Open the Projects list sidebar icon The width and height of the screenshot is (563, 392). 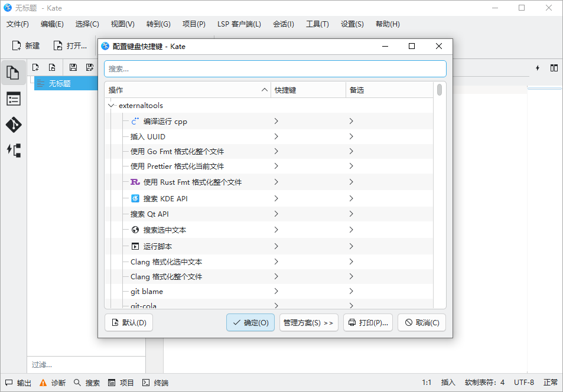click(x=13, y=99)
